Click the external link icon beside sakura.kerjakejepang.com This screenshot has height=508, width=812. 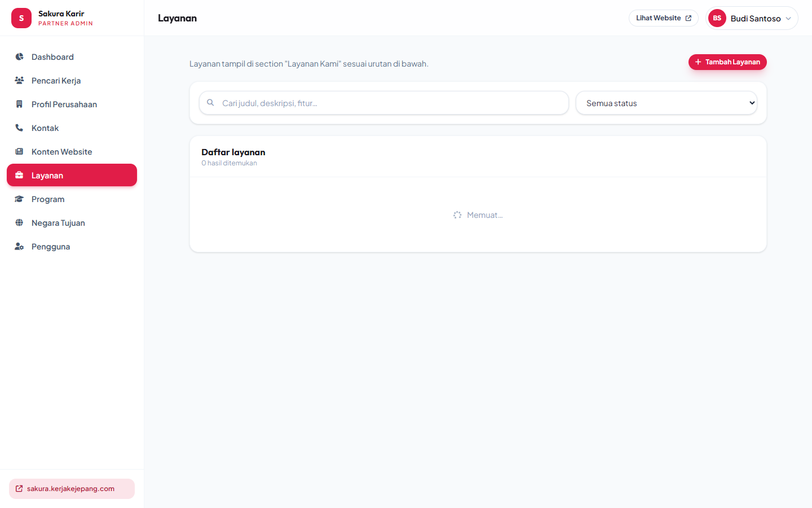[19, 489]
